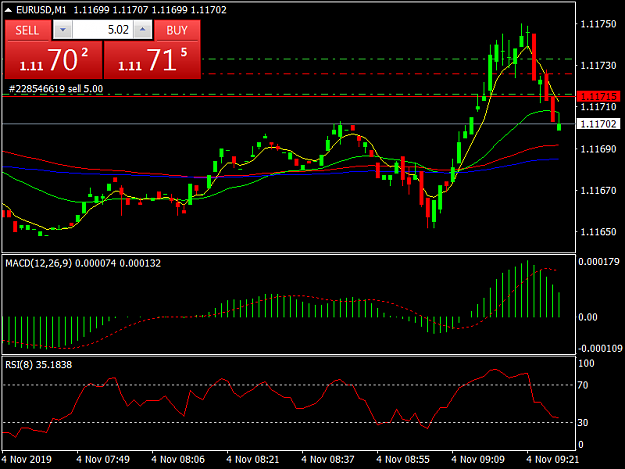Decrease lot volume with down arrow
This screenshot has height=469, width=625.
(x=63, y=30)
